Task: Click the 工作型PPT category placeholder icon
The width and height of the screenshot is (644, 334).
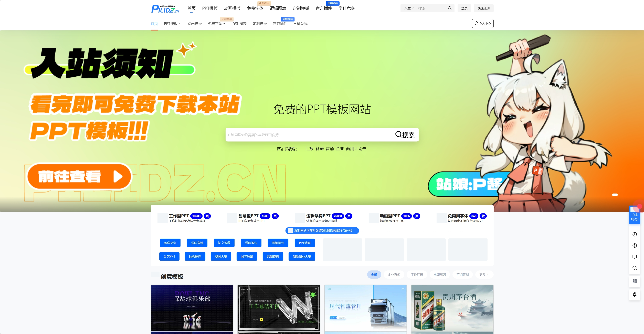Action: [x=163, y=218]
